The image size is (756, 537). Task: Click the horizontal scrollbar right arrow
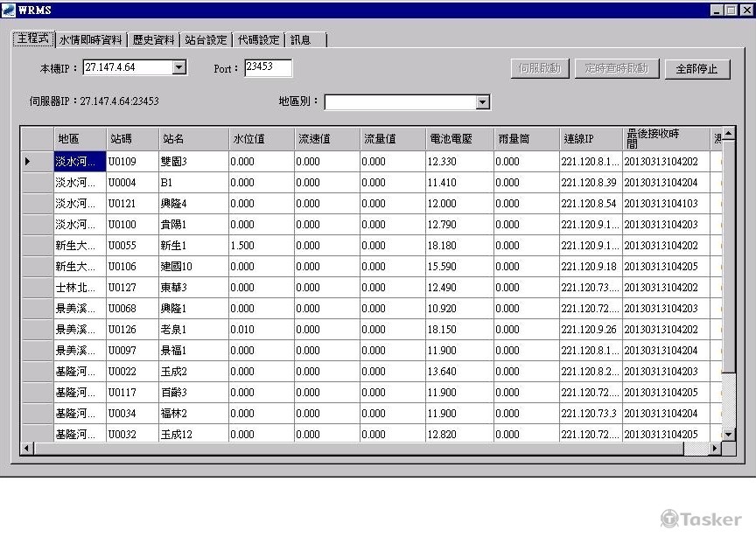(715, 449)
